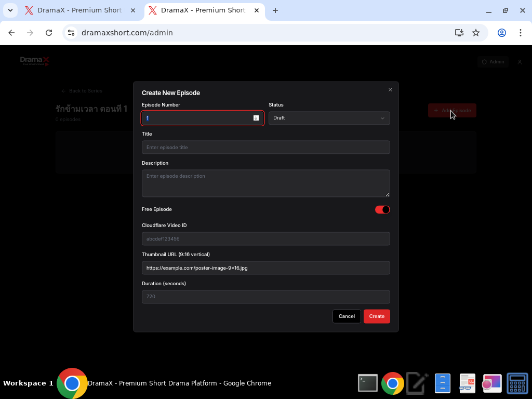Open the Chrome profile avatar
The height and width of the screenshot is (399, 532).
(501, 32)
